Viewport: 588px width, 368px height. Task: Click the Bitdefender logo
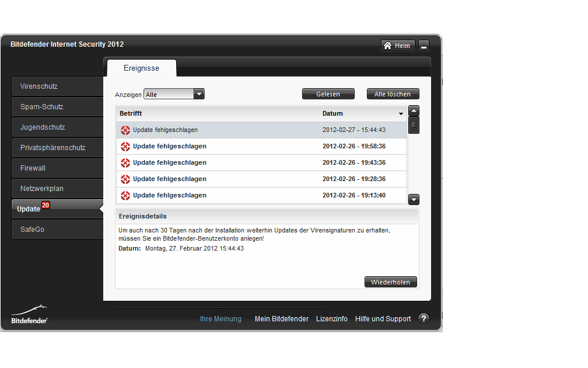(x=29, y=314)
